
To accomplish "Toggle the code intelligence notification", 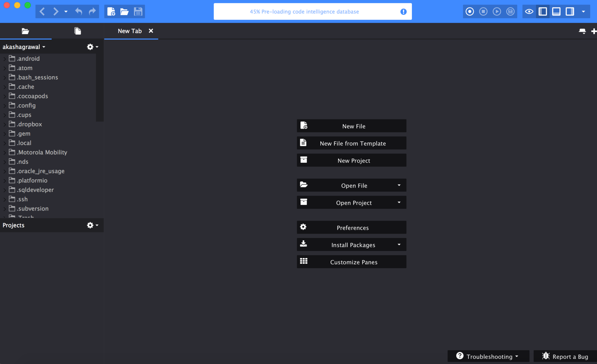I will click(404, 12).
